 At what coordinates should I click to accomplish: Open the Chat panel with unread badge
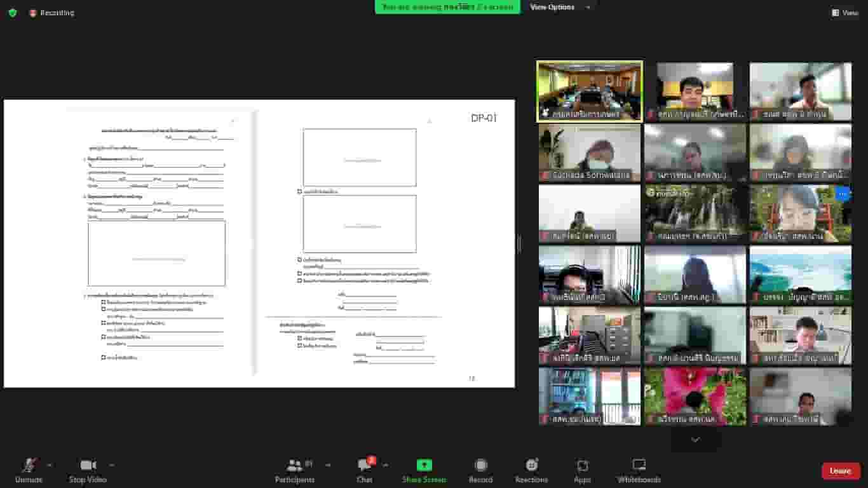[365, 466]
